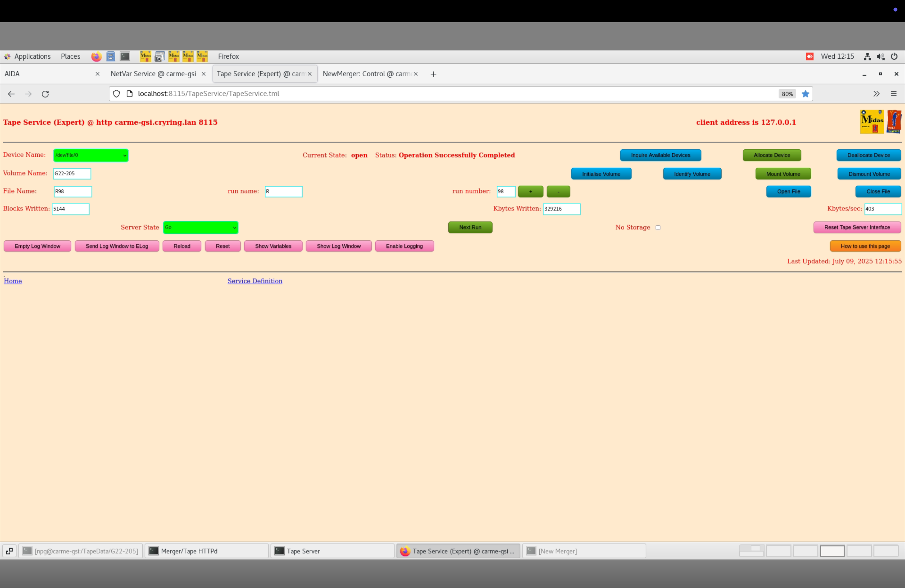
Task: Open the Server State Go dropdown
Action: (201, 228)
